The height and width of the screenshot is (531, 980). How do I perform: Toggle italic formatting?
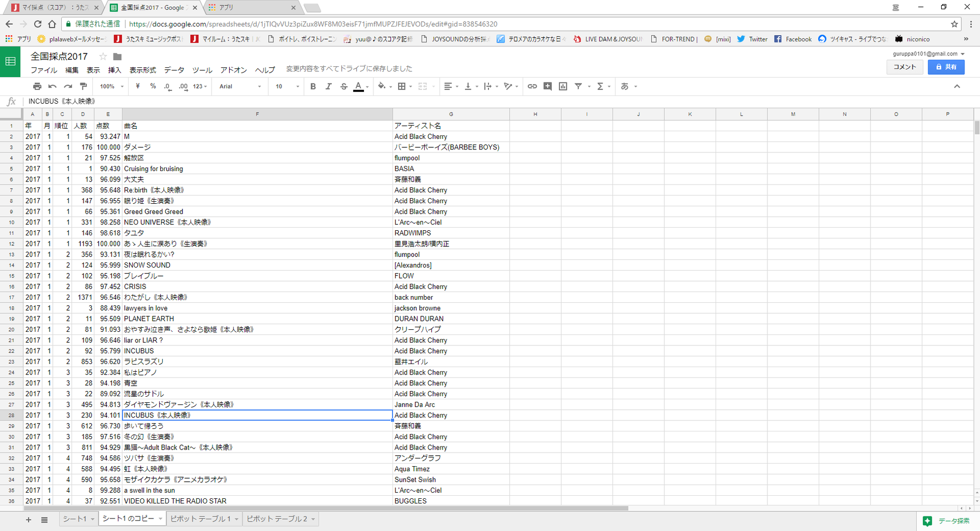click(x=328, y=87)
